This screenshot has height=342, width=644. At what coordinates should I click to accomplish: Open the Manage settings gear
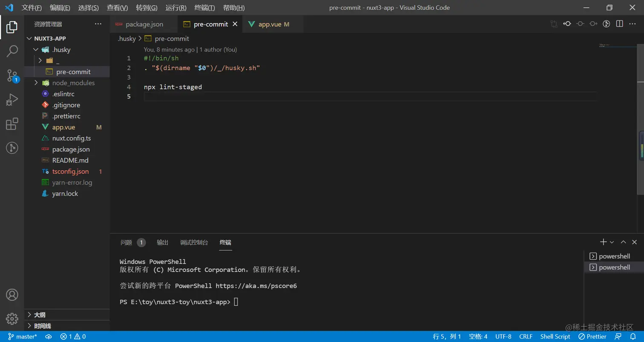pos(12,319)
